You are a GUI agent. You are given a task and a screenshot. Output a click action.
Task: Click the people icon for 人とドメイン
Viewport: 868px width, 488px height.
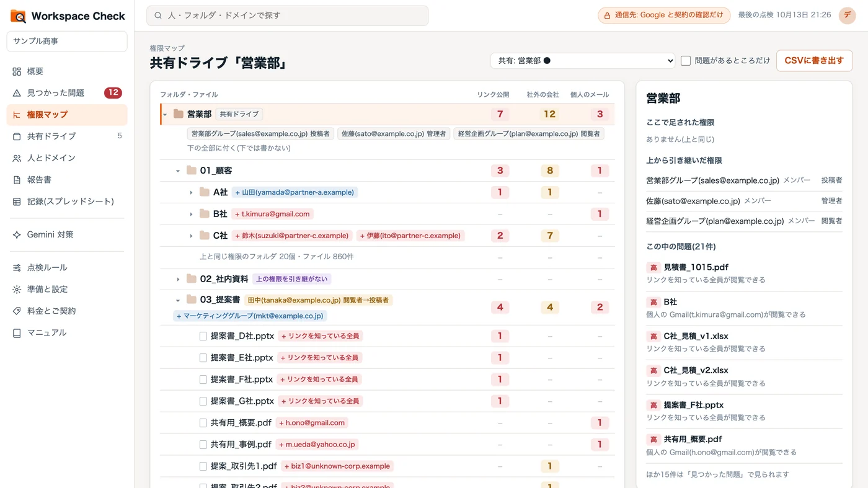coord(17,158)
